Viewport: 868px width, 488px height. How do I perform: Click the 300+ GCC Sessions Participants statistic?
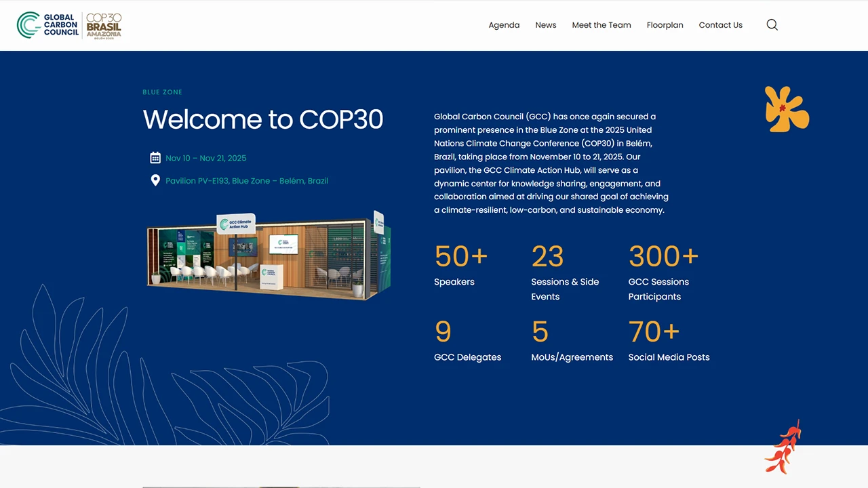pos(663,271)
